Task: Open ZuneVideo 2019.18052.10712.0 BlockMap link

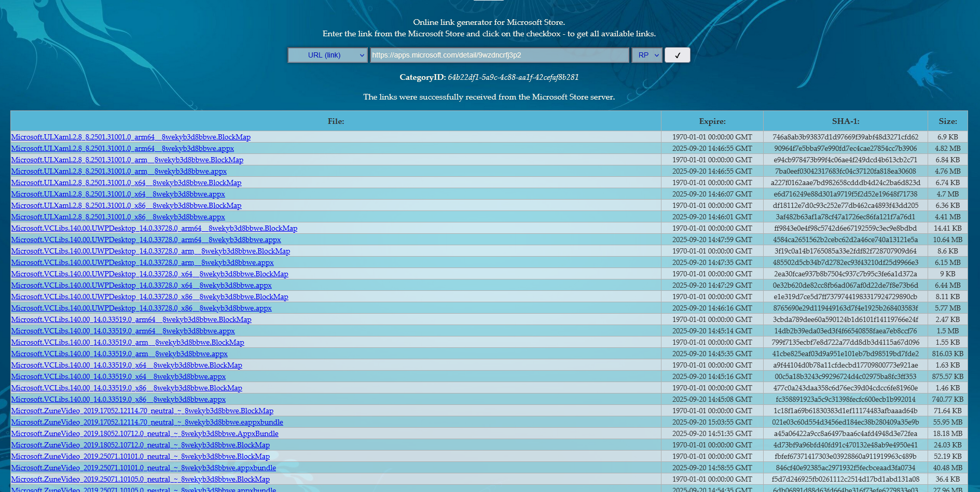Action: pyautogui.click(x=141, y=445)
